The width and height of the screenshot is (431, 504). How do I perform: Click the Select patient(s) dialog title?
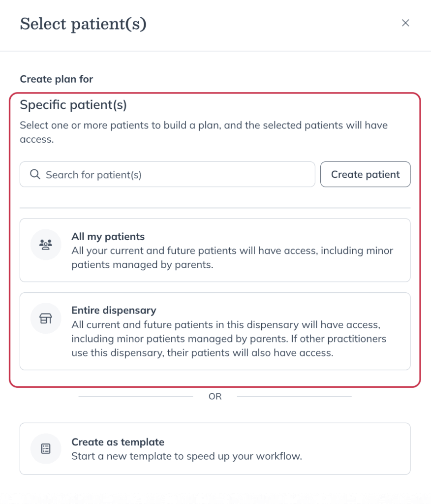point(83,24)
